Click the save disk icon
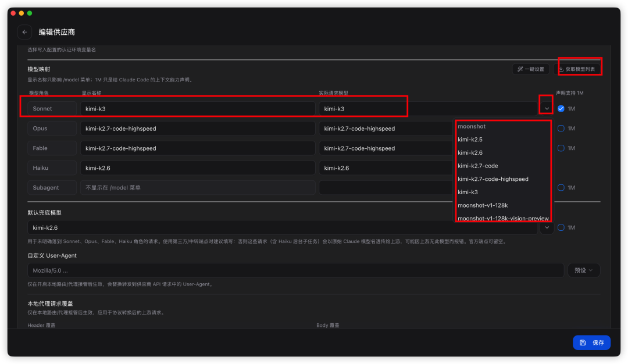This screenshot has height=364, width=628. tap(583, 342)
